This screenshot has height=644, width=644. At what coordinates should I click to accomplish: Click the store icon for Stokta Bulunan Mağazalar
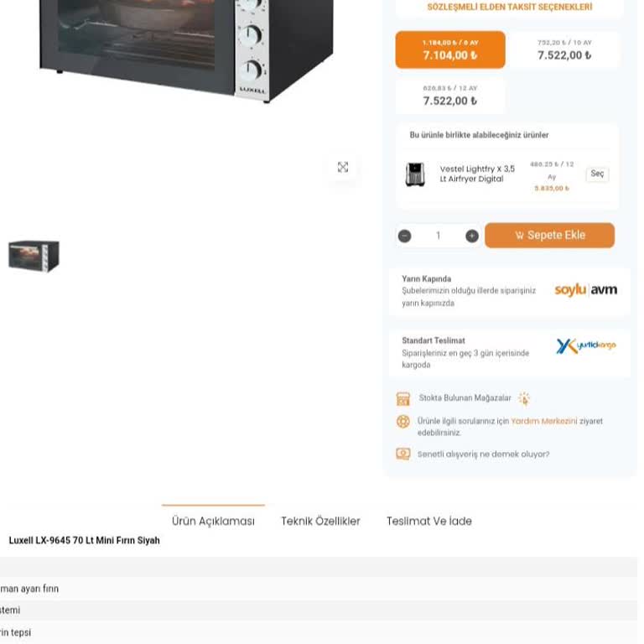[x=402, y=398]
